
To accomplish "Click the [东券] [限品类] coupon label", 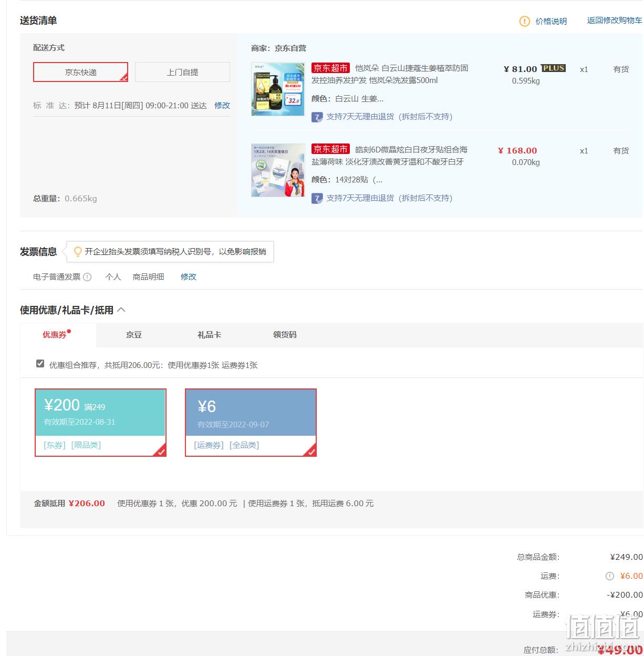I will tap(72, 445).
